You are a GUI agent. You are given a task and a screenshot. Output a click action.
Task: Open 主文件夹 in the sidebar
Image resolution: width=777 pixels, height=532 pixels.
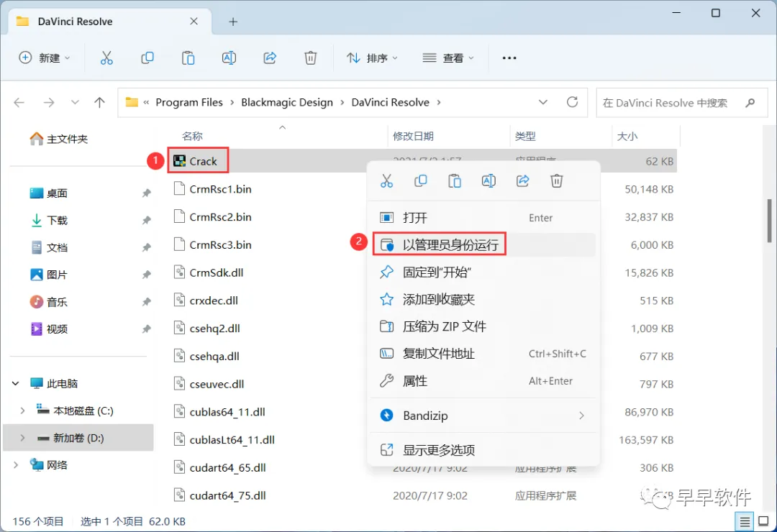point(58,139)
